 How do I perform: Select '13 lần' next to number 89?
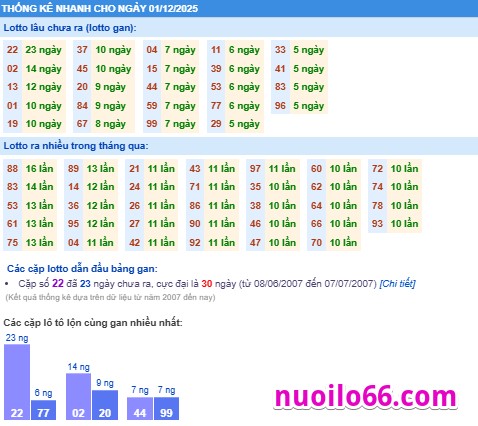(100, 169)
